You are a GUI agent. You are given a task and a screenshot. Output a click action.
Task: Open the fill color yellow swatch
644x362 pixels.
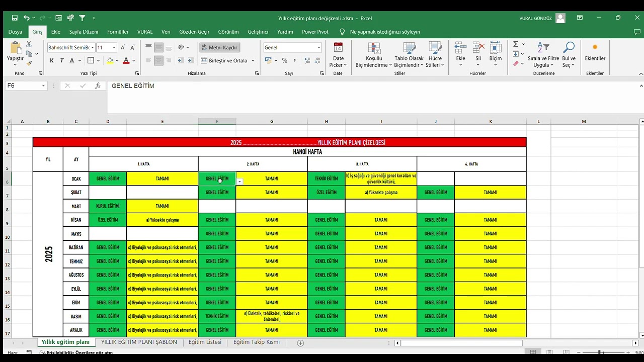tap(110, 60)
